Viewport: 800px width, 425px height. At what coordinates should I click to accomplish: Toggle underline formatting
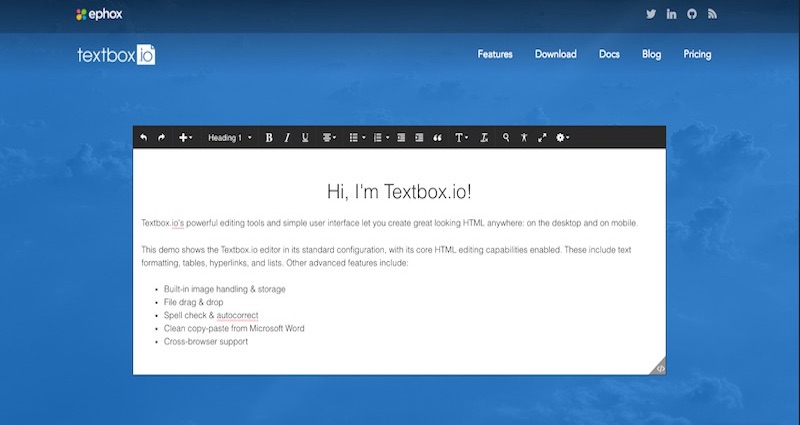click(305, 138)
